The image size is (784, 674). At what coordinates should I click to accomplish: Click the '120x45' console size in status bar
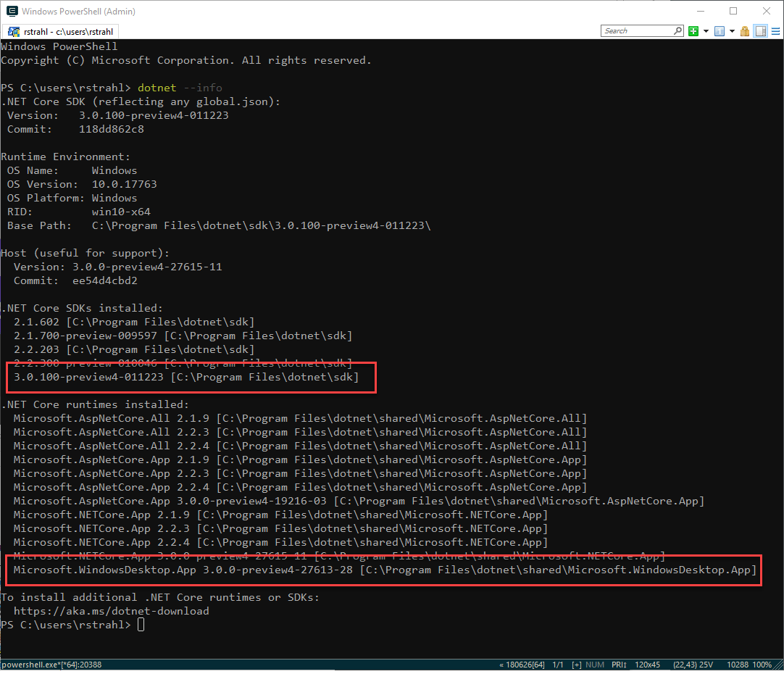648,665
